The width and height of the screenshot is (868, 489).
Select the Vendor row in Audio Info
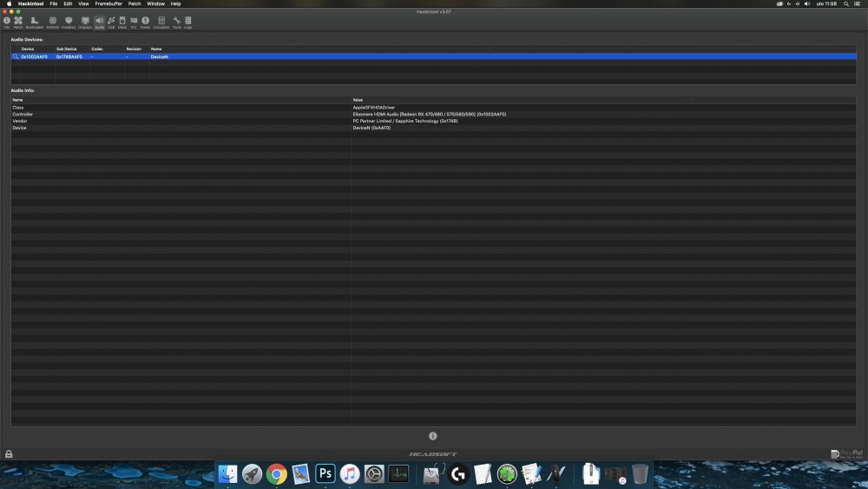tap(433, 121)
